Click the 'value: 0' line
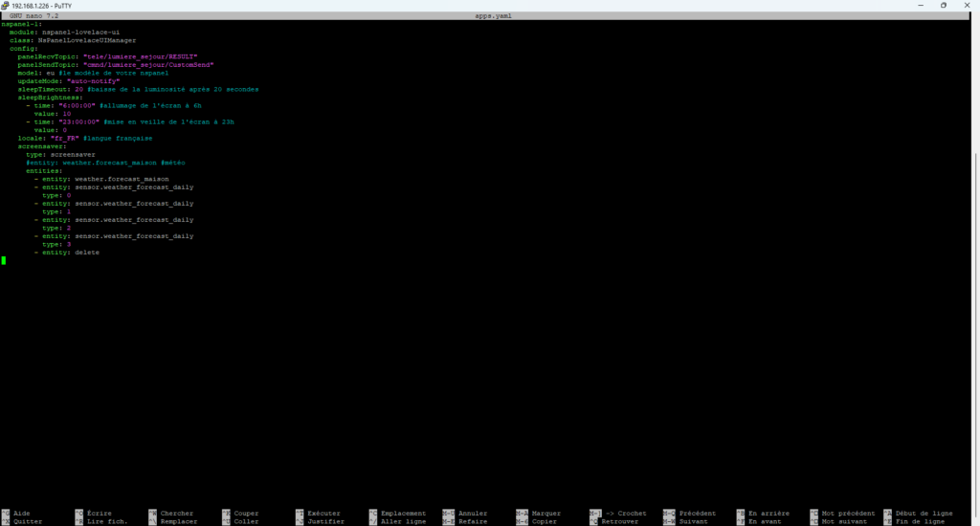 click(51, 129)
